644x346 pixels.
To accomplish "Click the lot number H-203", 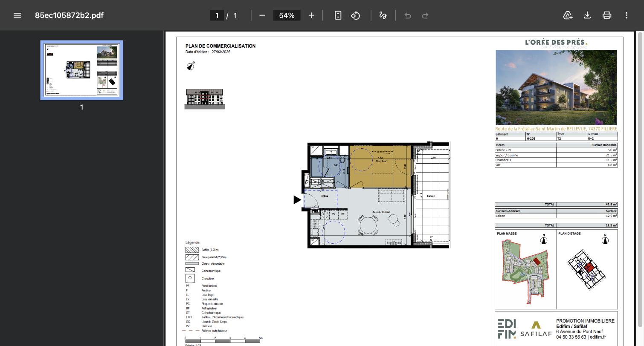I will click(x=531, y=138).
